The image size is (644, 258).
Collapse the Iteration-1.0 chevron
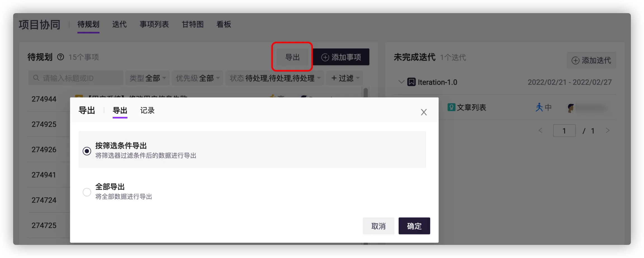pyautogui.click(x=401, y=82)
